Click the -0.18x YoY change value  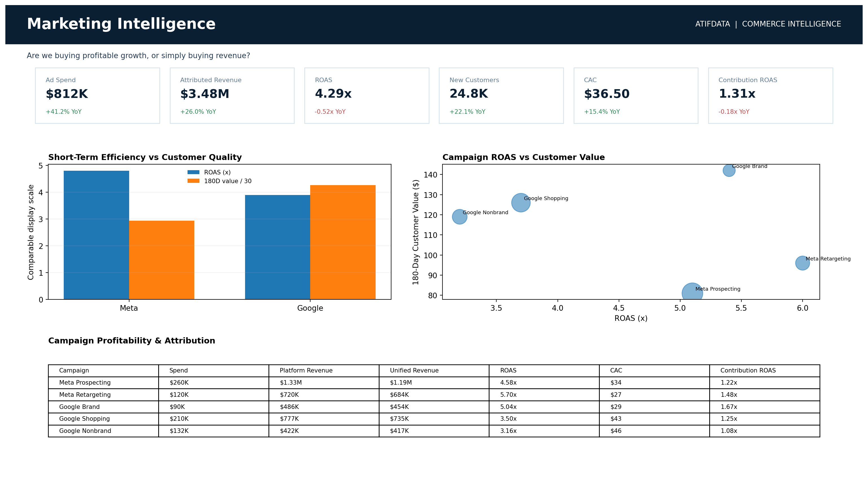coord(734,112)
